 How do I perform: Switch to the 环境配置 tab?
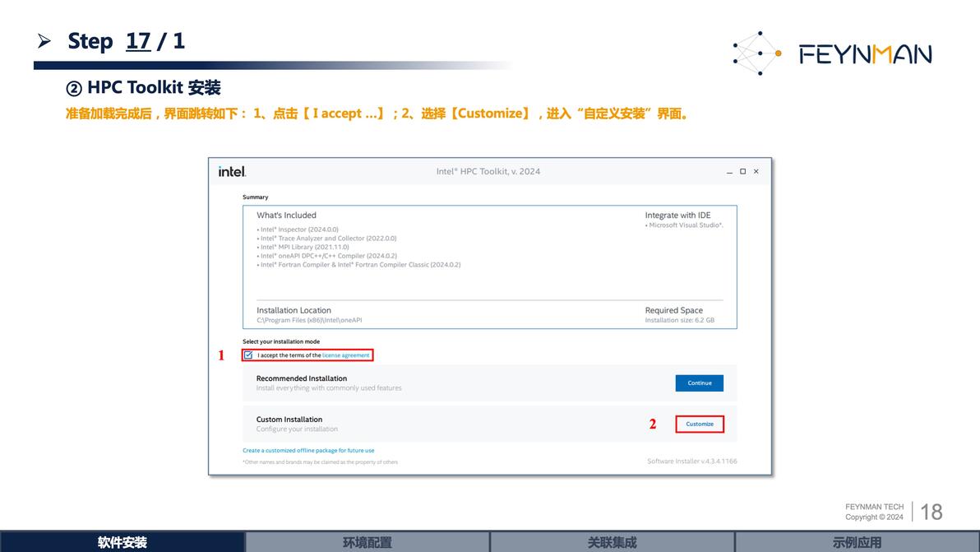click(367, 542)
